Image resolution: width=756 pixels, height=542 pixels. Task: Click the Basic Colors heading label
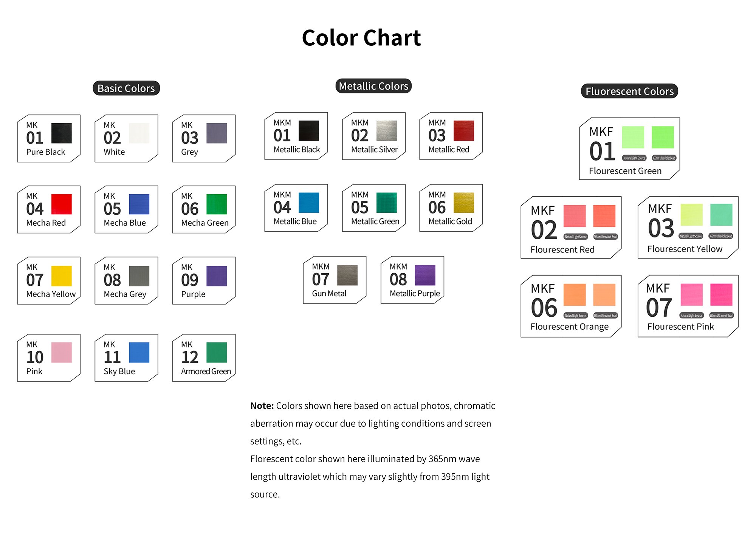pyautogui.click(x=126, y=88)
